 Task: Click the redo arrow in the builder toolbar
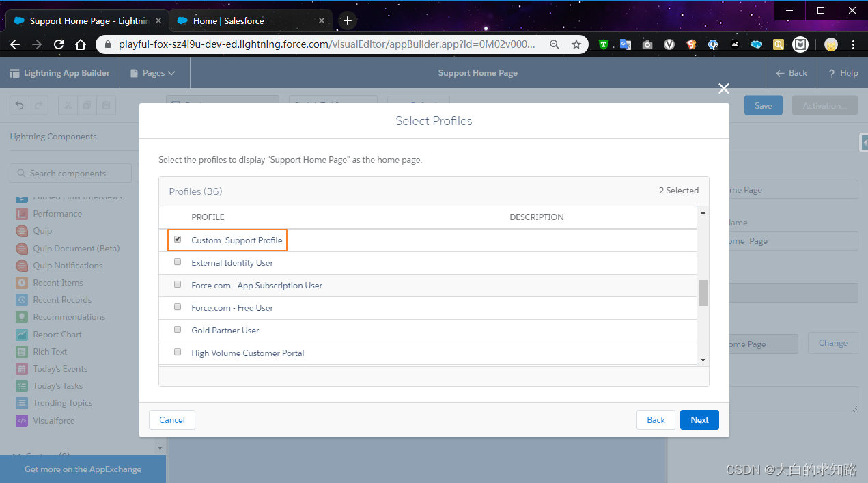38,105
